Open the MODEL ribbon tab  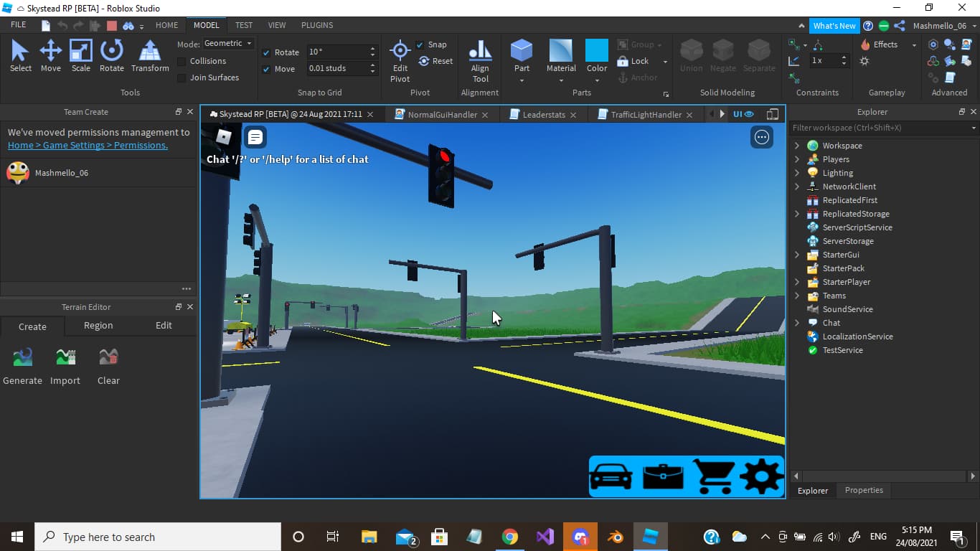tap(206, 25)
